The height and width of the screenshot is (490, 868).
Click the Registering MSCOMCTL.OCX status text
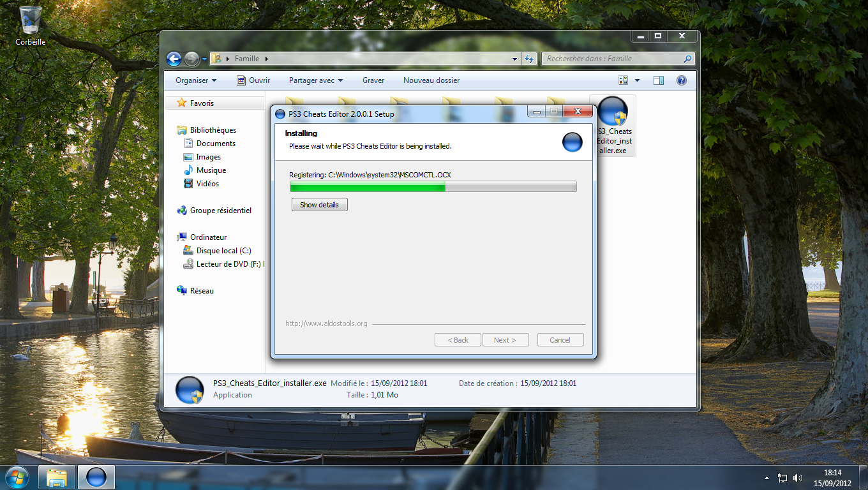point(370,175)
